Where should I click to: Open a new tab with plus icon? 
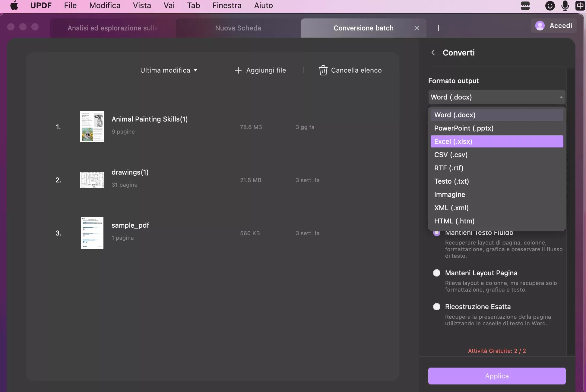pyautogui.click(x=439, y=28)
